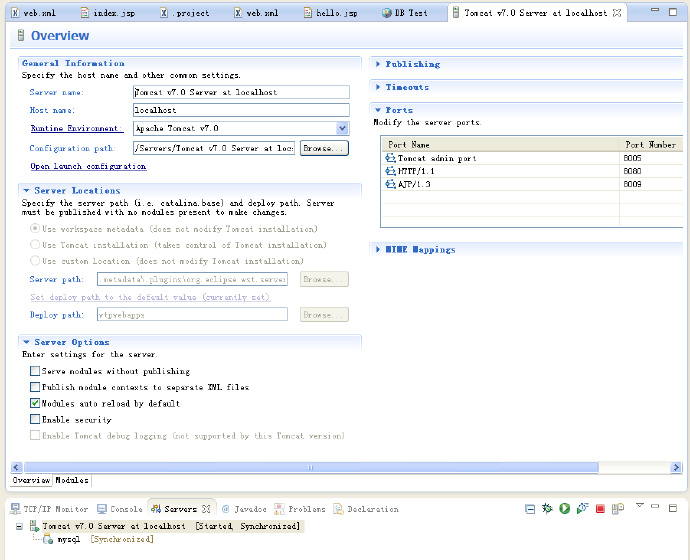Click the Console tab icon
690x560 pixels.
(x=102, y=509)
